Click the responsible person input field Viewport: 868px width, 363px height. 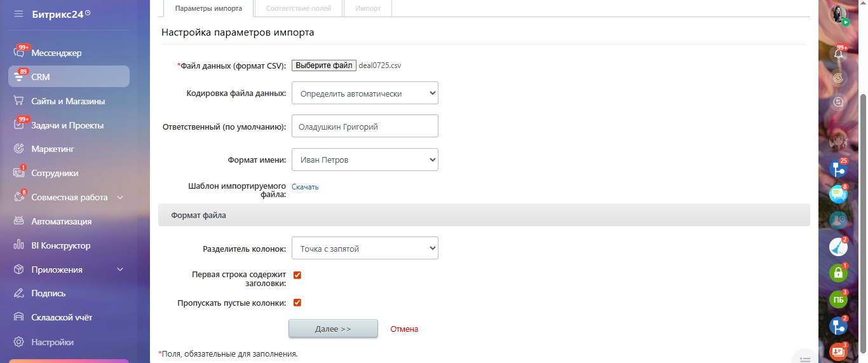click(365, 127)
